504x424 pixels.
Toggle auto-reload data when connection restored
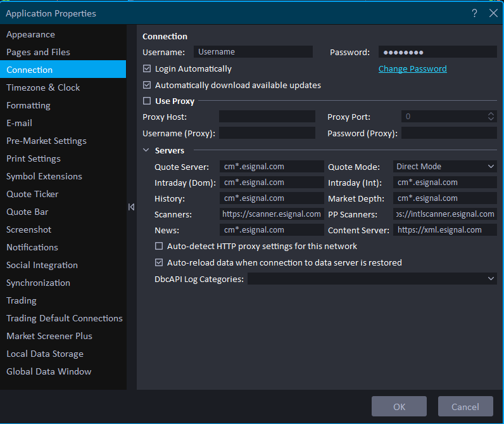click(x=159, y=262)
